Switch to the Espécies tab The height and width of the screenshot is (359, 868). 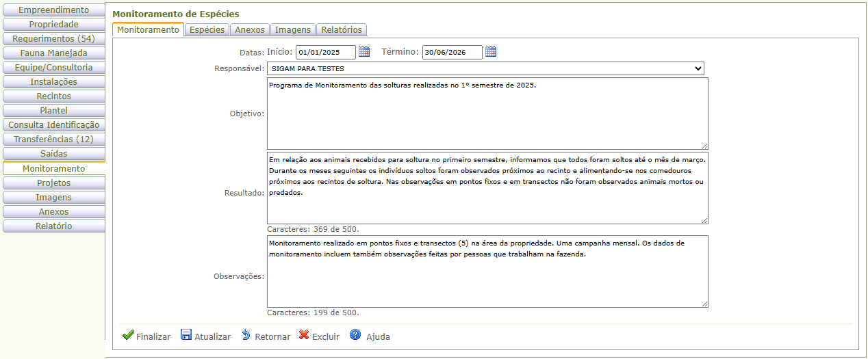tap(207, 29)
